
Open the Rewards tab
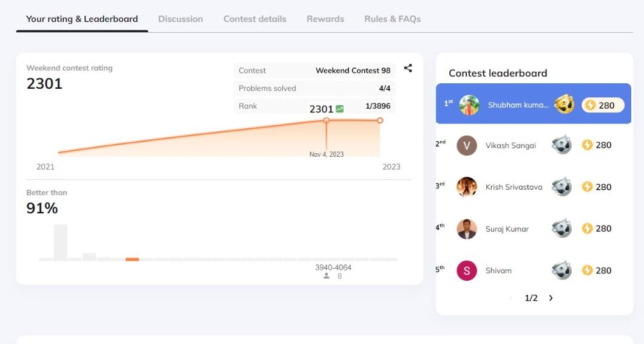325,19
